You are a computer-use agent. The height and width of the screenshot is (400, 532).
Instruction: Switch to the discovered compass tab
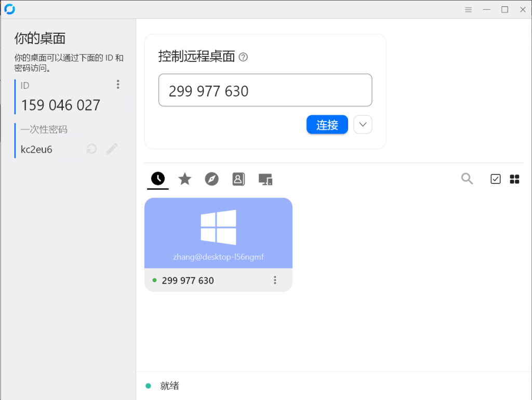[212, 179]
